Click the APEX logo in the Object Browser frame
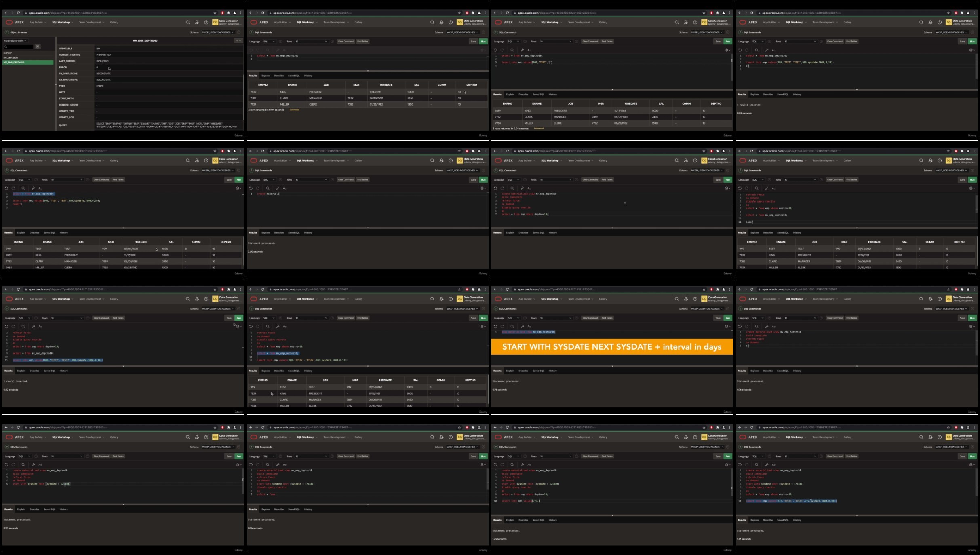Image resolution: width=980 pixels, height=555 pixels. click(x=15, y=22)
